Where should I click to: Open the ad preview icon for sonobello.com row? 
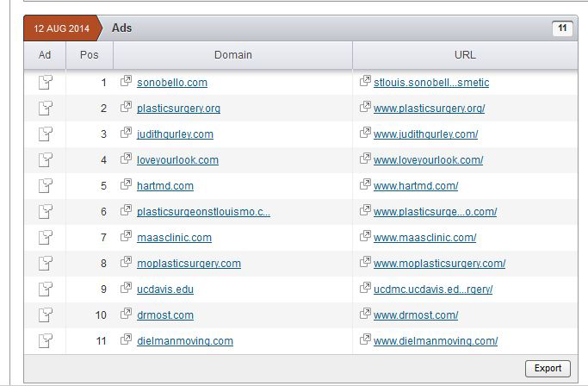click(x=45, y=83)
